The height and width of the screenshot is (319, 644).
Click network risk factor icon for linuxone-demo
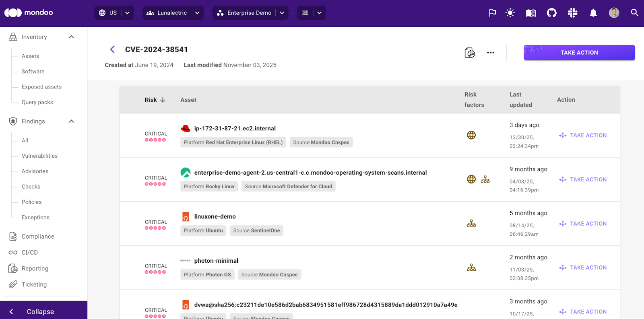coord(471,223)
